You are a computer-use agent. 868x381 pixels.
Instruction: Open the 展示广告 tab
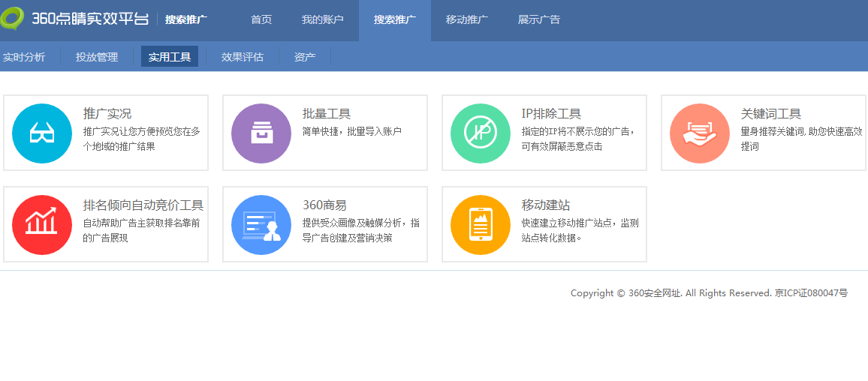point(538,20)
